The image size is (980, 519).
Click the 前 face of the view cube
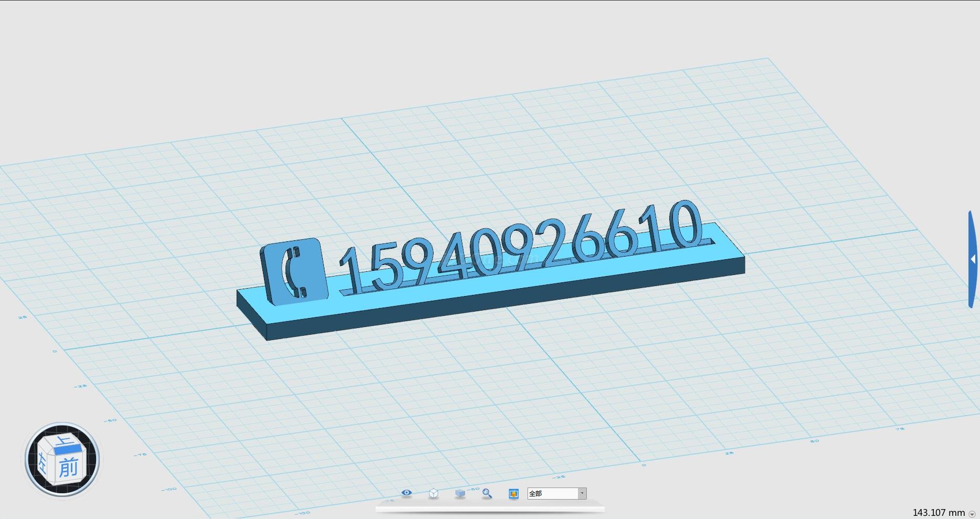(68, 467)
